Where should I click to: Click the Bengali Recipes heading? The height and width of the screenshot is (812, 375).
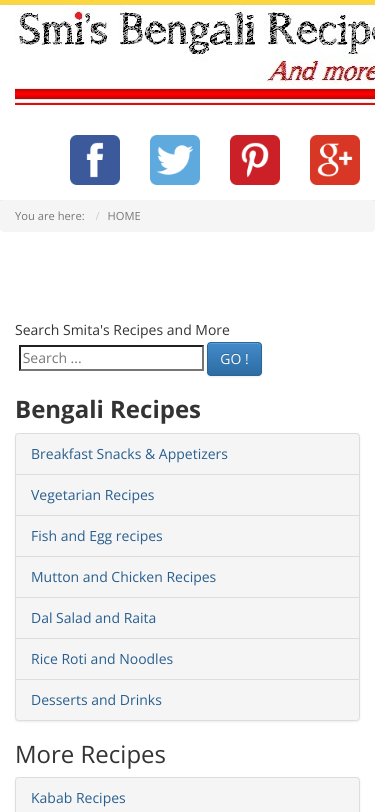coord(108,410)
